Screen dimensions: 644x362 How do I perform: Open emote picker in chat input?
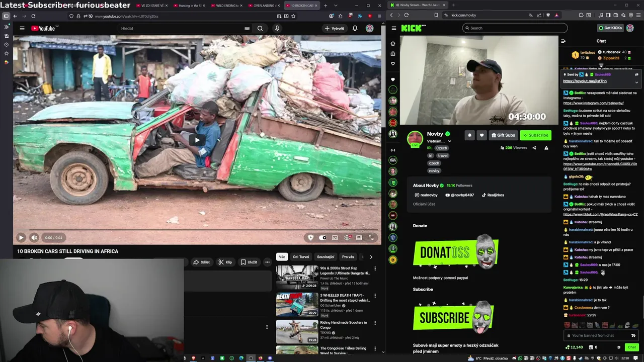(x=633, y=335)
